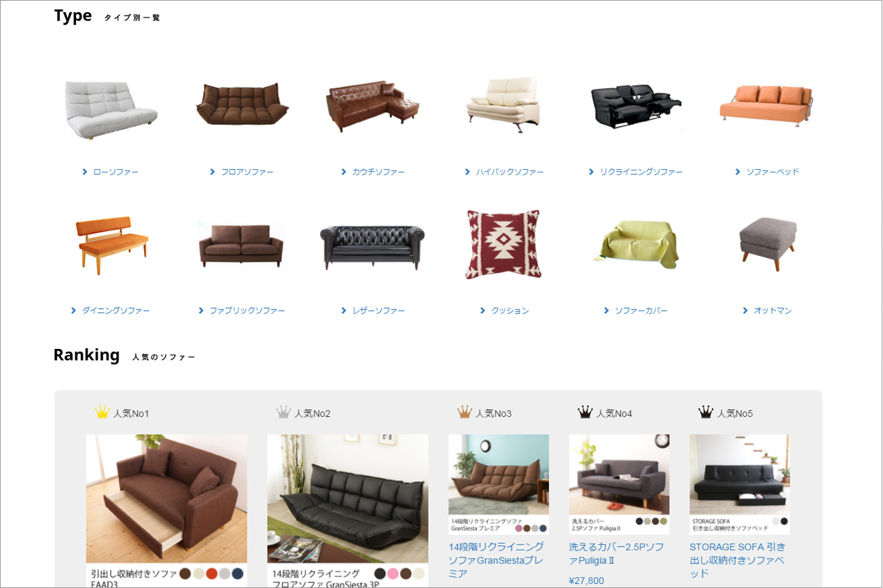Click the bronze crown icon beside 人気No3
This screenshot has width=883, height=588.
pos(465,412)
